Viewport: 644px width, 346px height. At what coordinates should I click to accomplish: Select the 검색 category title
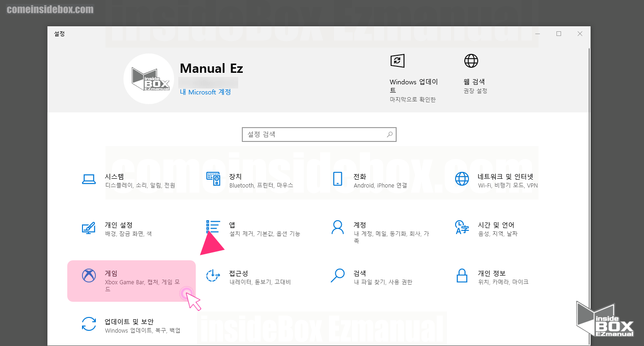point(360,273)
